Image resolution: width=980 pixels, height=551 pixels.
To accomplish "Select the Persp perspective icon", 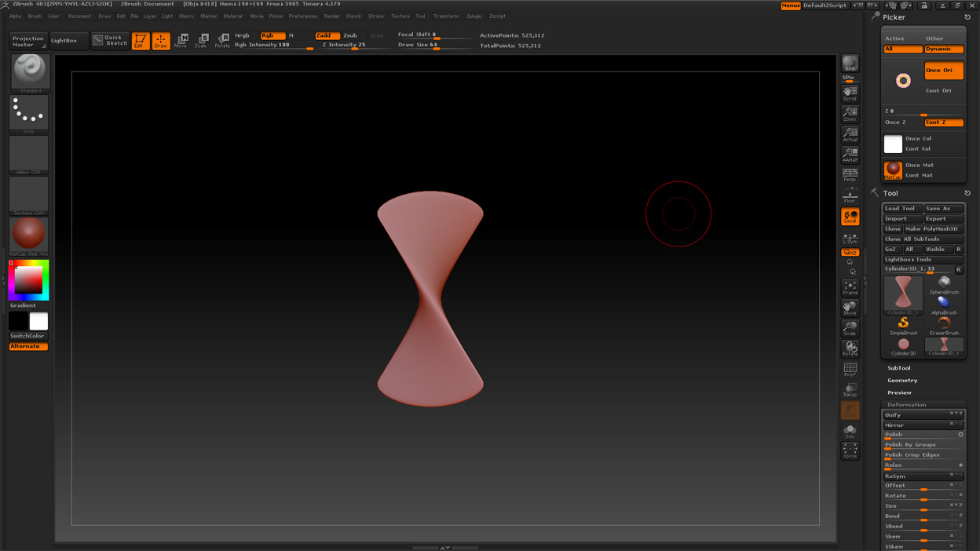I will tap(850, 174).
